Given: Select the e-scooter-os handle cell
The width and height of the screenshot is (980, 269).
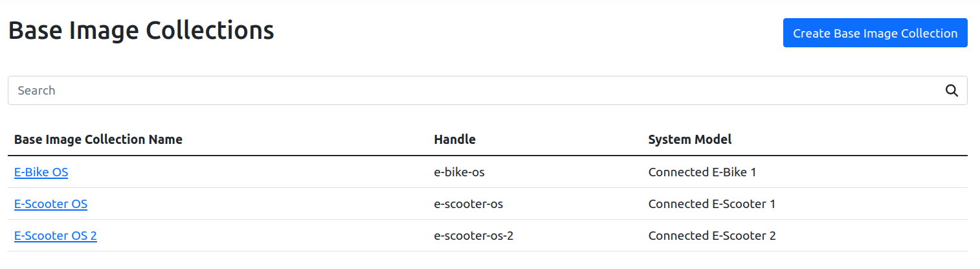Looking at the screenshot, I should point(469,204).
